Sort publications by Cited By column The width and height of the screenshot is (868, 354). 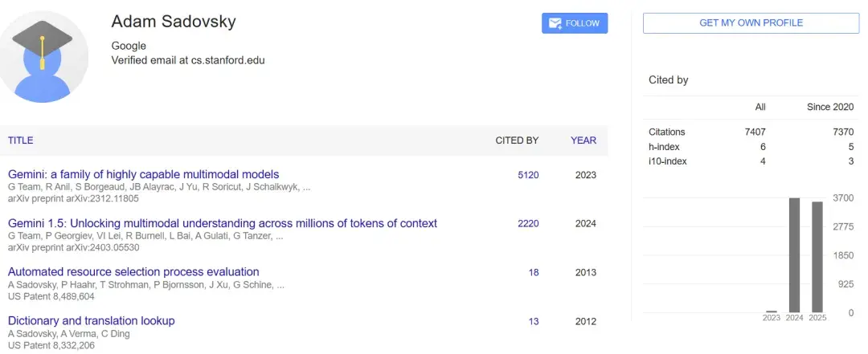coord(517,140)
